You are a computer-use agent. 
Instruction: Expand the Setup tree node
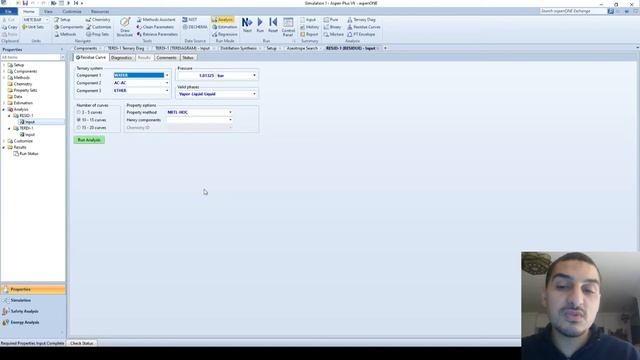4,65
